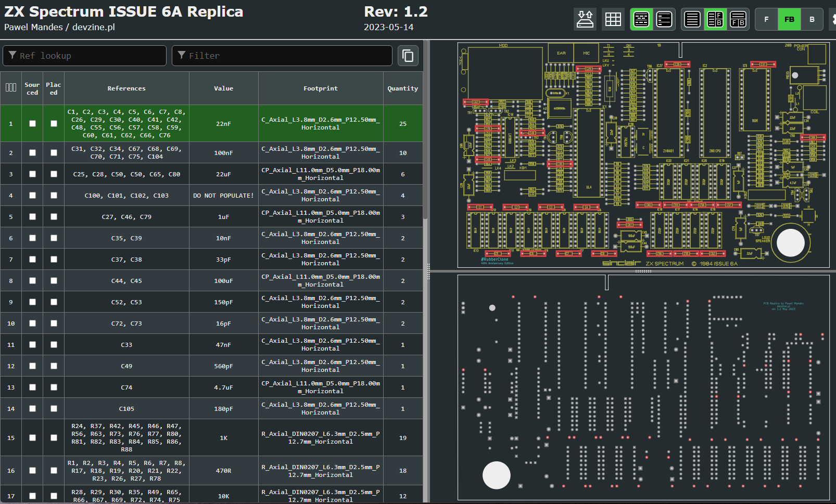The height and width of the screenshot is (504, 836).
Task: Select C100, C101, C102, C103 references cell
Action: (126, 195)
